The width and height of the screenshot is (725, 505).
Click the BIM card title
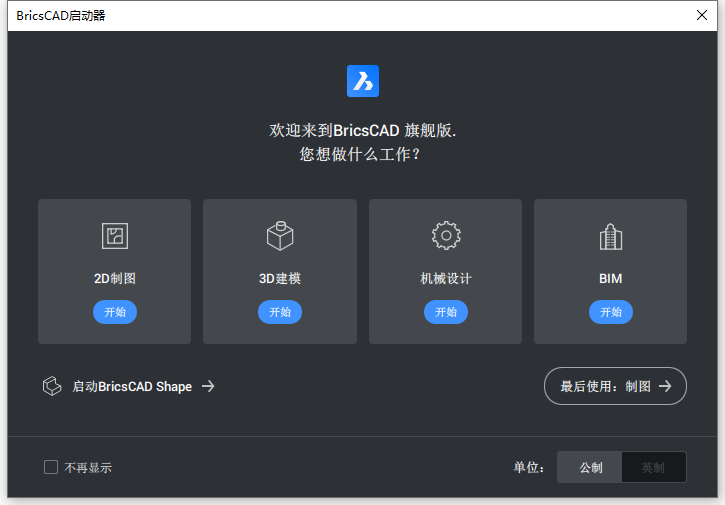tap(610, 278)
